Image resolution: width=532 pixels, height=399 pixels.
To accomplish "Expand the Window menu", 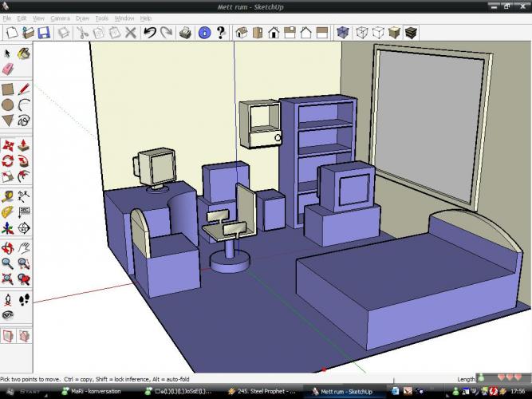I will [x=124, y=18].
